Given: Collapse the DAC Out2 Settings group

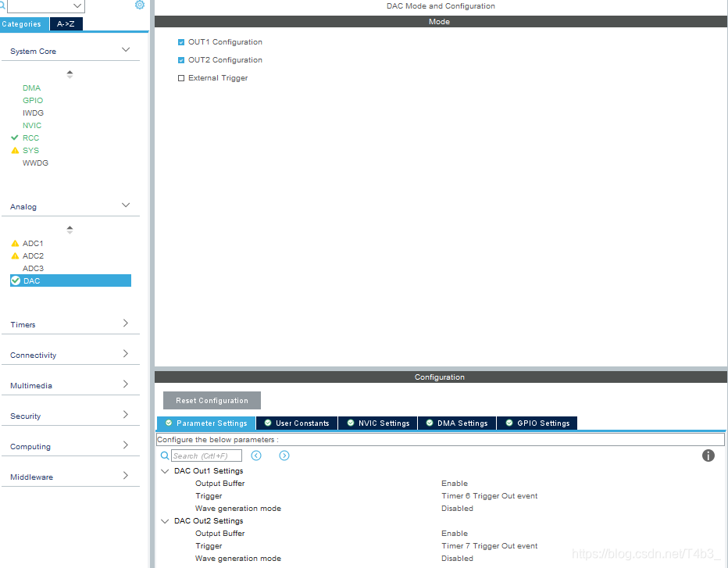Looking at the screenshot, I should [165, 521].
